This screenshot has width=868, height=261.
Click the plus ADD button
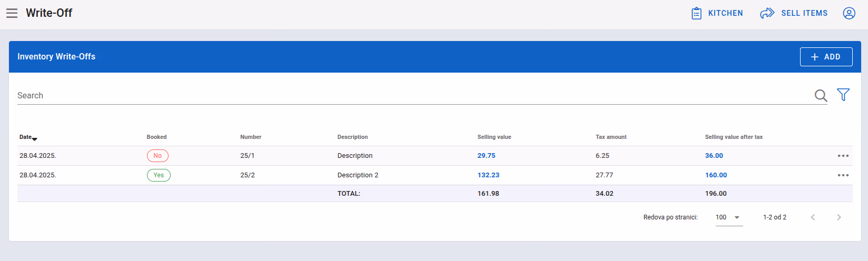[826, 57]
